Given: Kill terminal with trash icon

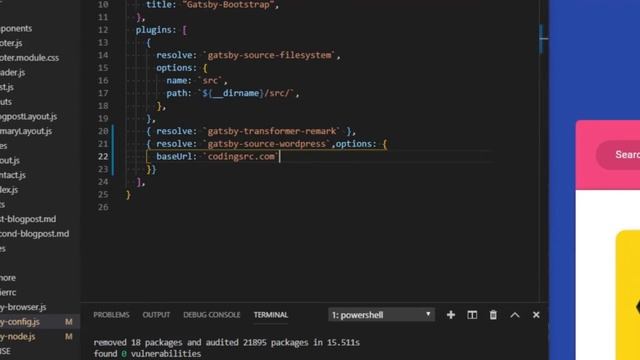Looking at the screenshot, I should pyautogui.click(x=493, y=315).
